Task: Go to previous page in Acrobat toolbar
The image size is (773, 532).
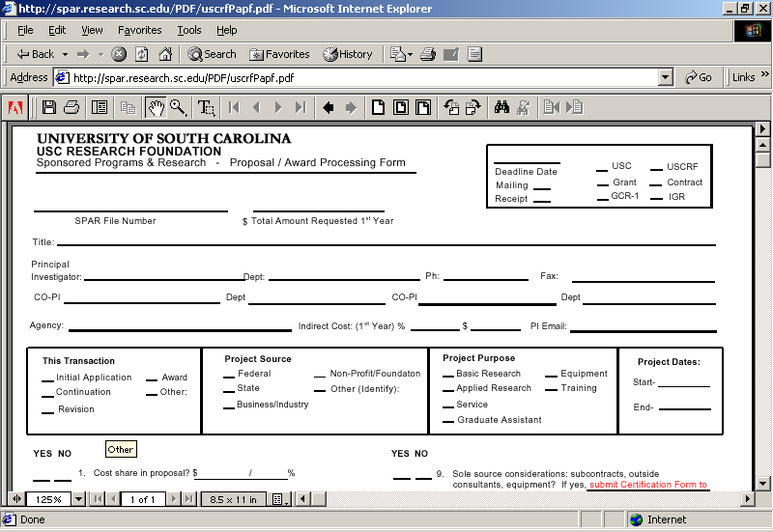Action: coord(256,107)
